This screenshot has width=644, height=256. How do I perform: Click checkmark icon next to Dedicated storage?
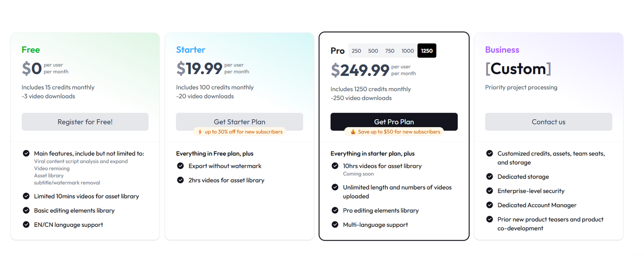point(490,177)
